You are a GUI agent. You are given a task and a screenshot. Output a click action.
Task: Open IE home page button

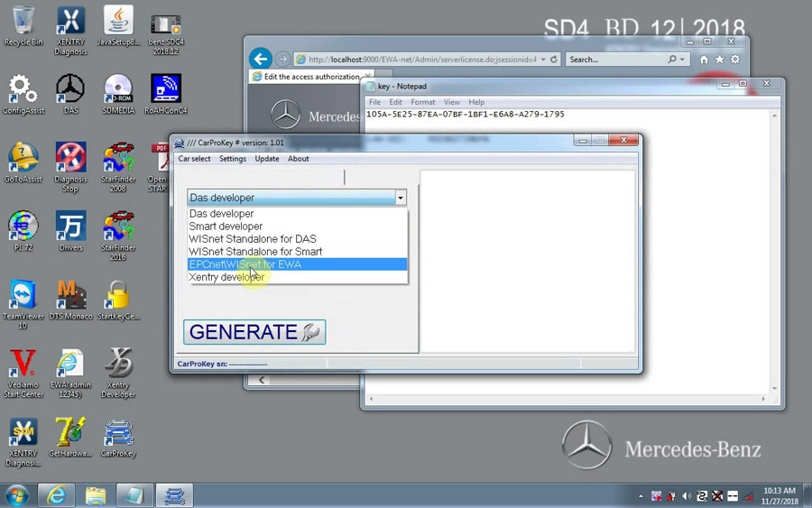tap(704, 60)
